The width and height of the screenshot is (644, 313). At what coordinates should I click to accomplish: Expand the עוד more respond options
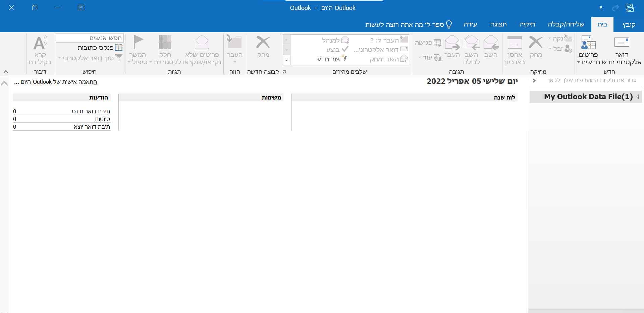point(430,57)
